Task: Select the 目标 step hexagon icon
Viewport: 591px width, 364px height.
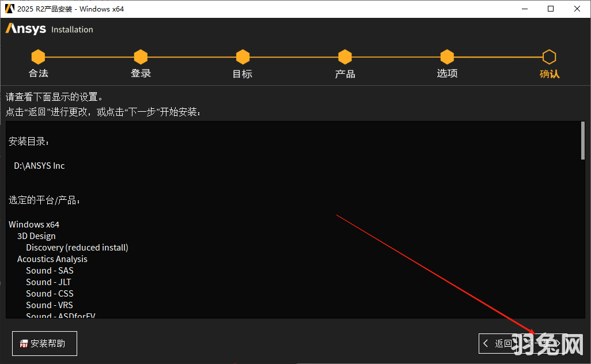Action: (243, 57)
